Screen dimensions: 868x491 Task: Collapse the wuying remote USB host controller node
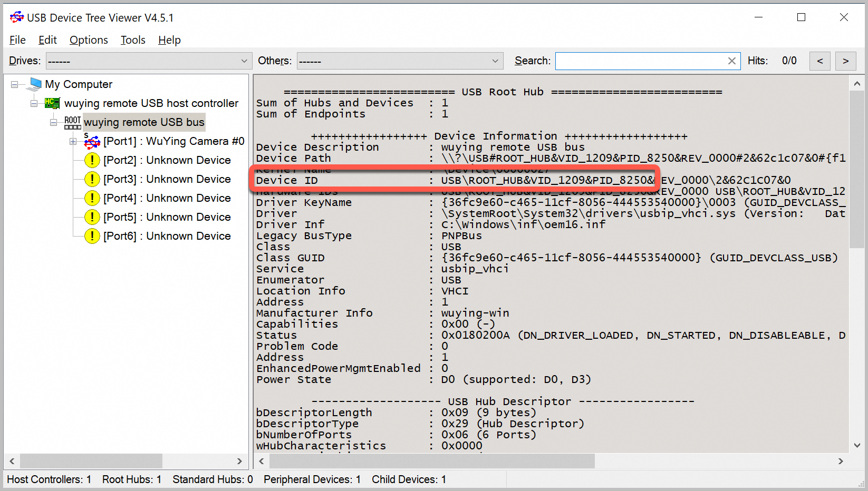coord(34,103)
